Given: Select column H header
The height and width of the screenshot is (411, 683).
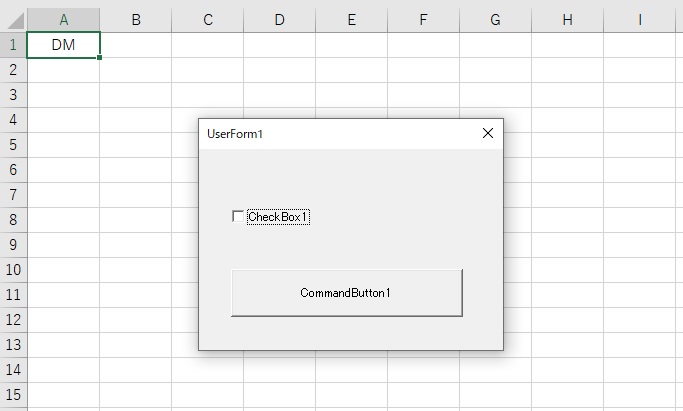Looking at the screenshot, I should pos(567,20).
